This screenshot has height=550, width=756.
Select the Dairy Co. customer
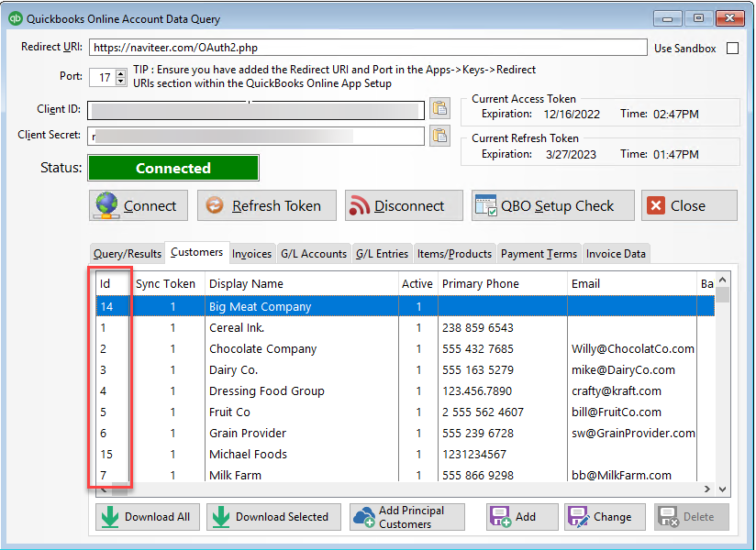point(405,370)
